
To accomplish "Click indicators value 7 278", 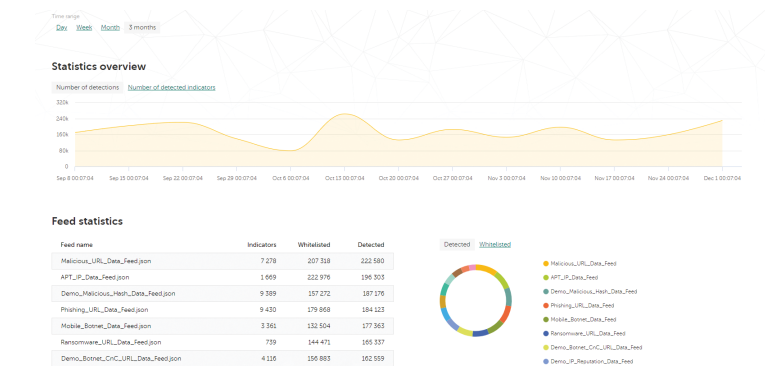I will (x=268, y=261).
